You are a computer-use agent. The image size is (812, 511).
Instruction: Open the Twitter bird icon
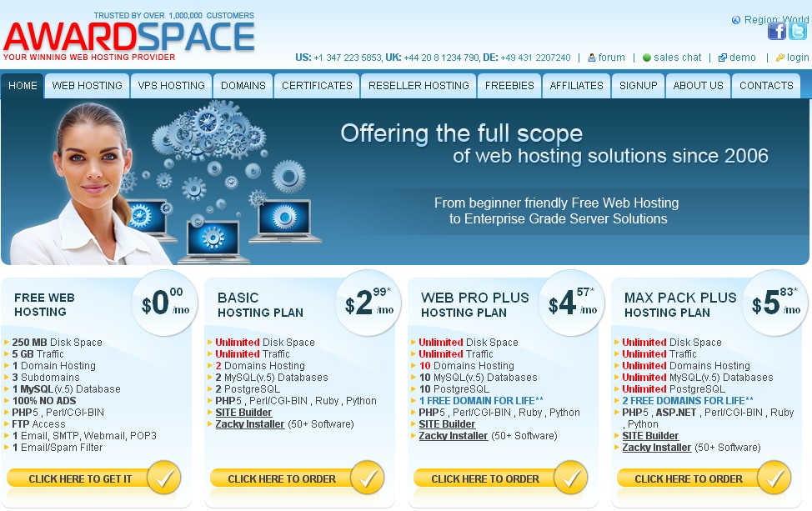click(798, 32)
